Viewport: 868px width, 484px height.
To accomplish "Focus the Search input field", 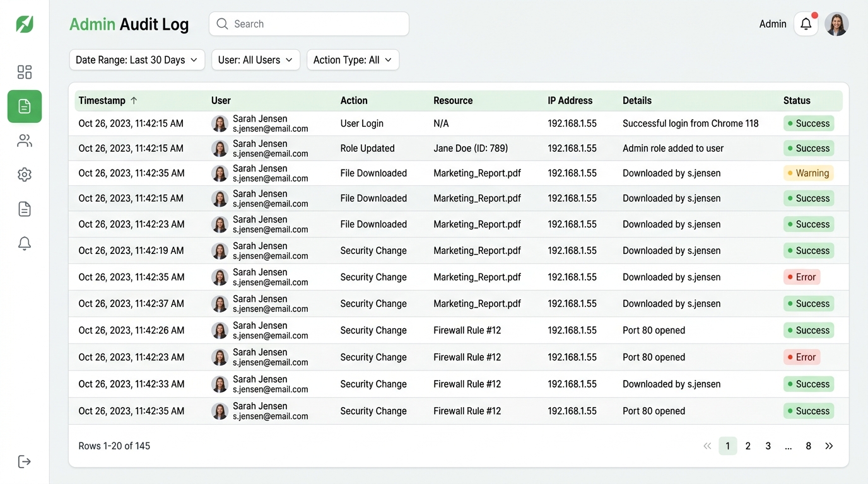I will pos(309,24).
